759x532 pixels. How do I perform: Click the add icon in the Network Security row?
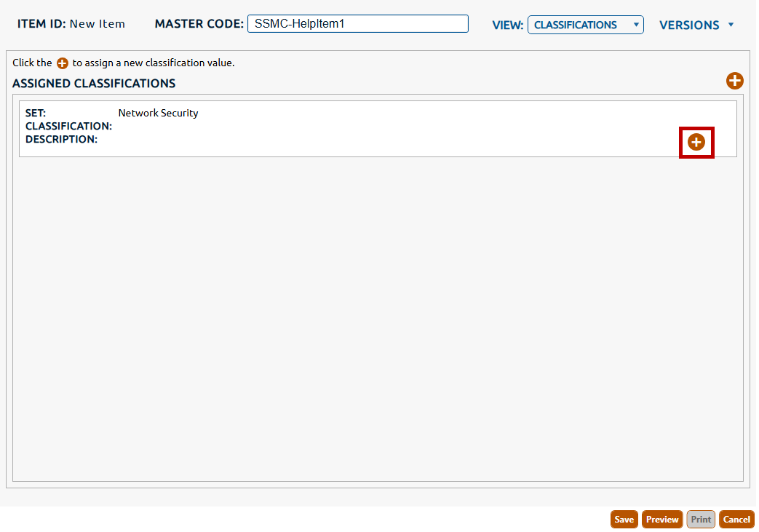tap(696, 142)
